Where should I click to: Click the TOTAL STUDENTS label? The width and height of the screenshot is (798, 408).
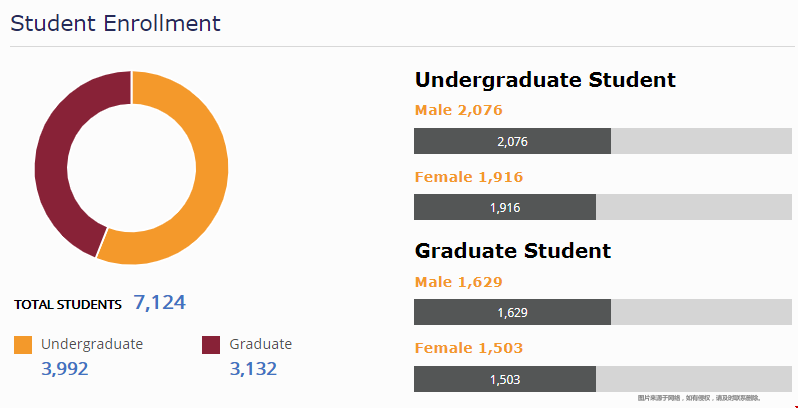[x=68, y=305]
